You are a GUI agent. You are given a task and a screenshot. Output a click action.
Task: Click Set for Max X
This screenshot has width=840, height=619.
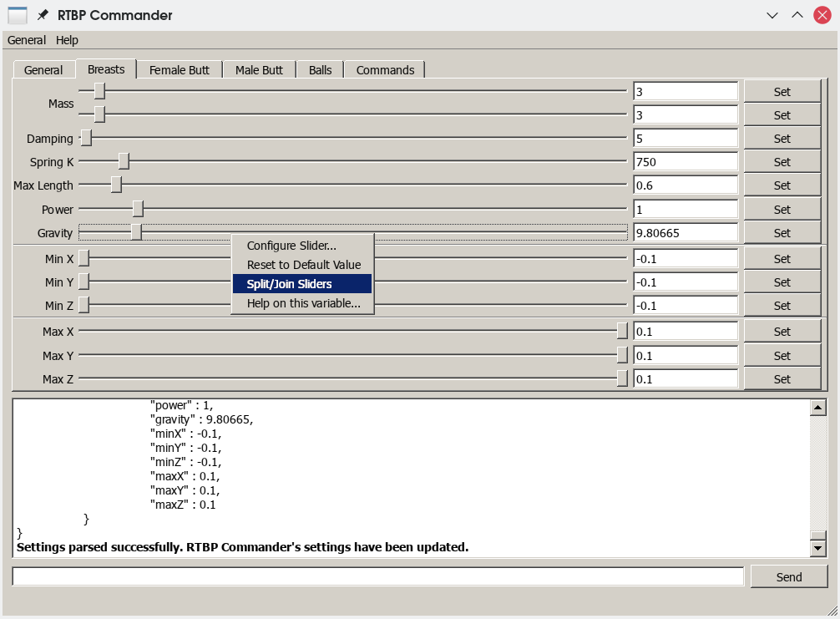pos(782,332)
